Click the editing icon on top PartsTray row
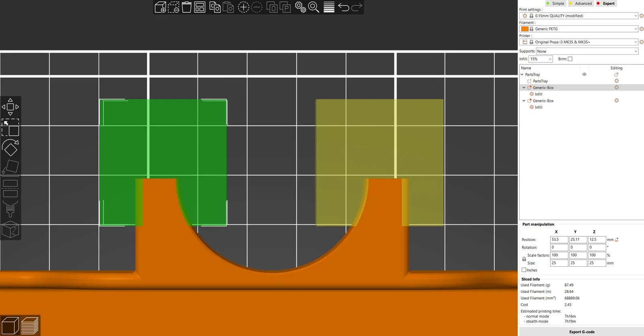The width and height of the screenshot is (644, 336). pyautogui.click(x=616, y=74)
